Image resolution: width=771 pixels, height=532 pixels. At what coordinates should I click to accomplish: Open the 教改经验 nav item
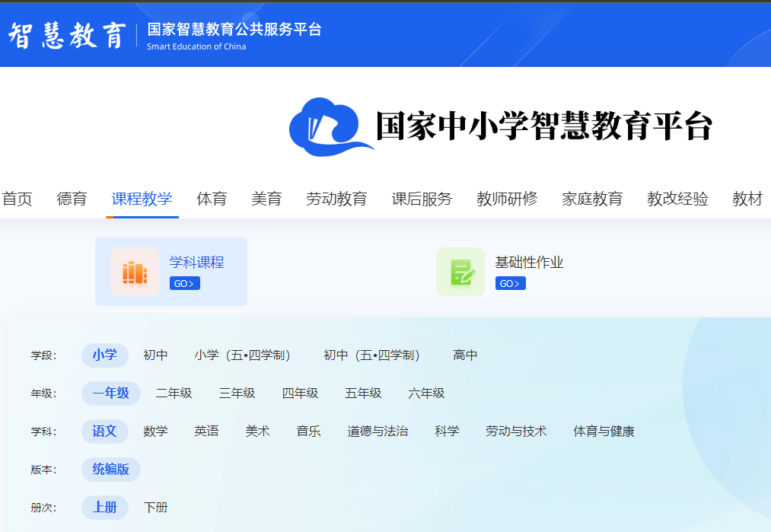pyautogui.click(x=677, y=199)
